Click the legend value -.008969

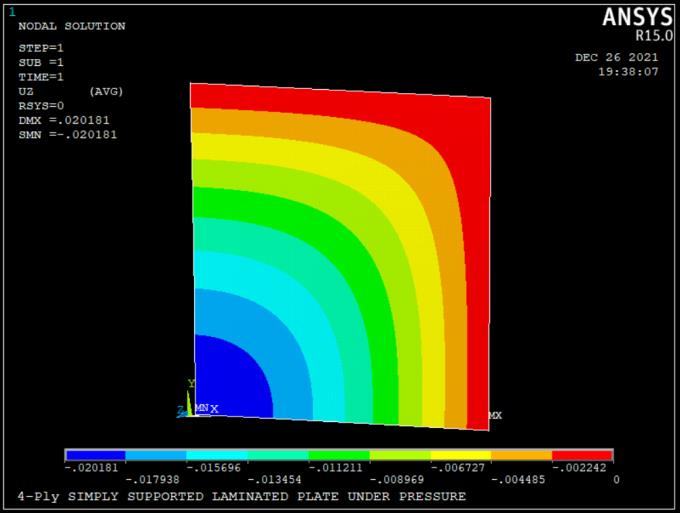pyautogui.click(x=396, y=480)
